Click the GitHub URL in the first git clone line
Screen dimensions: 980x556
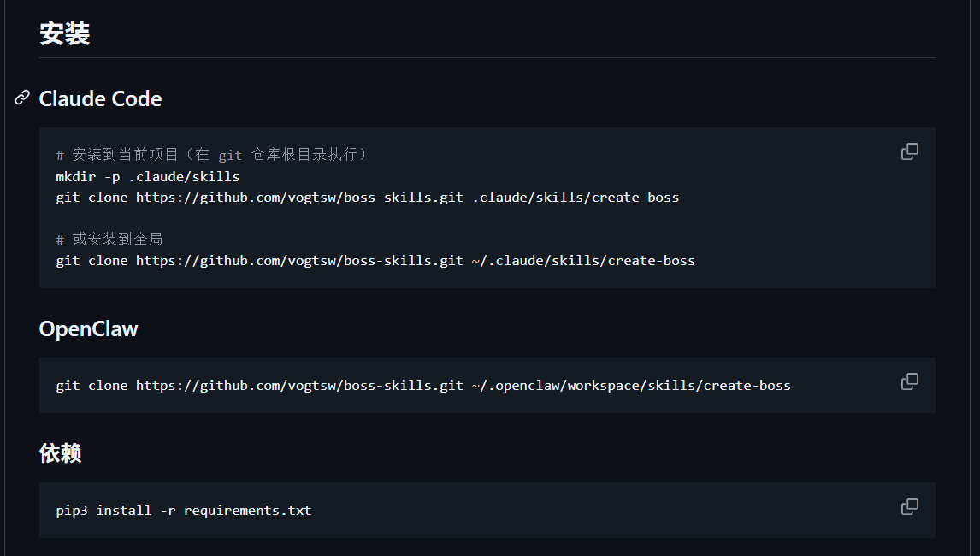coord(299,198)
